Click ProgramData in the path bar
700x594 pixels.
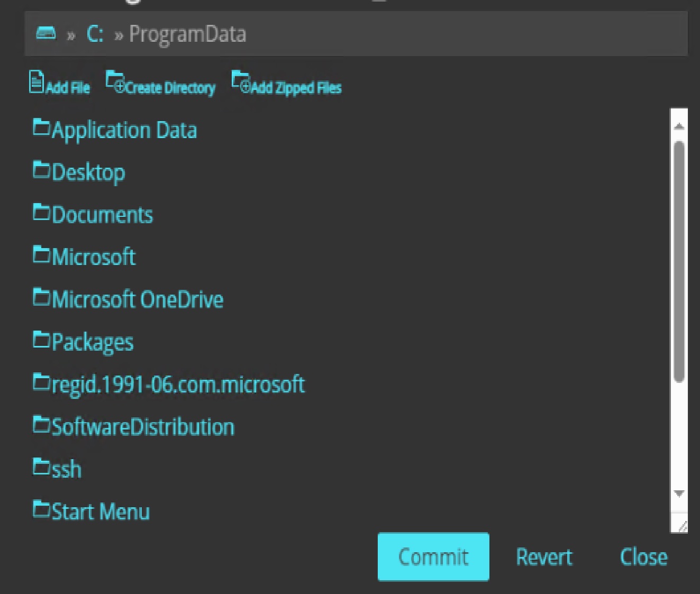click(x=188, y=33)
